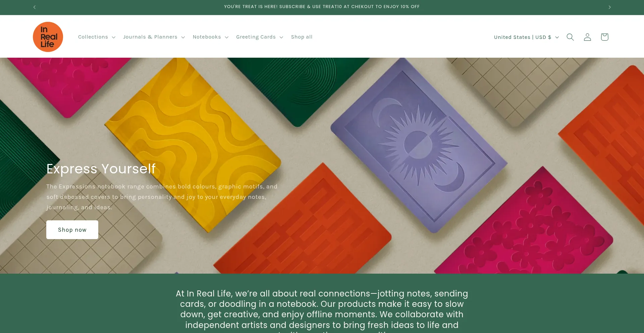
Task: Expand the Journals & Planners dropdown
Action: 154,37
